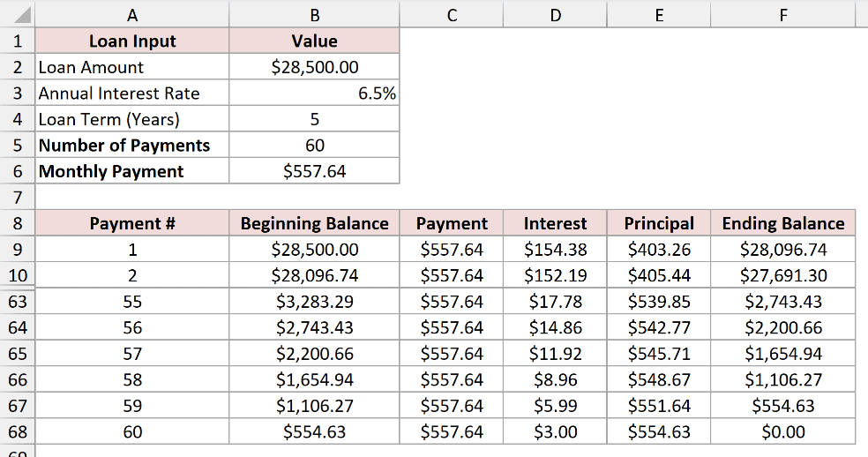868x457 pixels.
Task: Select principal cell $545.71
Action: coord(659,354)
